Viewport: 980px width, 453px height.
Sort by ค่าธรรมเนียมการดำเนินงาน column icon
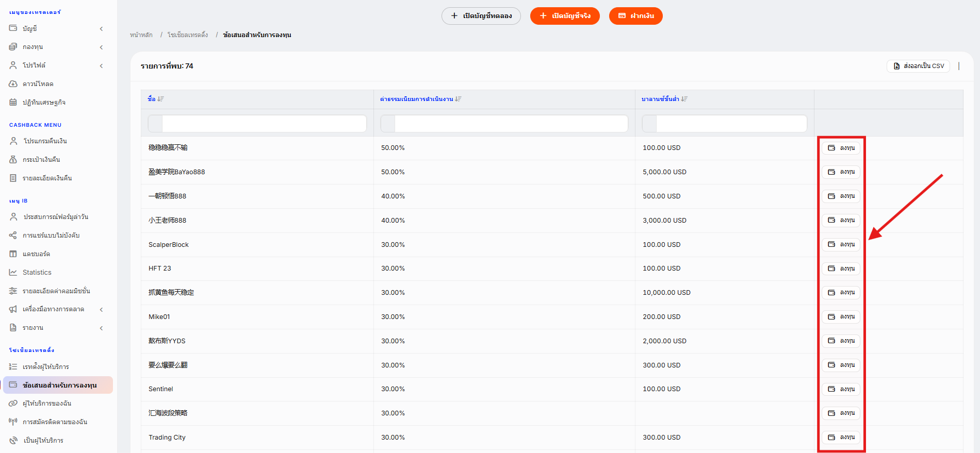click(x=458, y=99)
